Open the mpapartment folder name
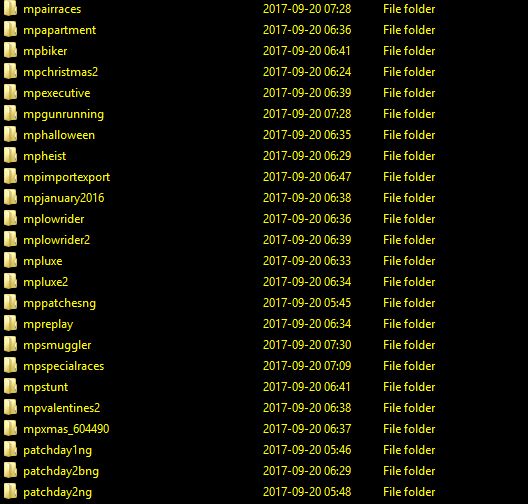The image size is (528, 504). 60,30
